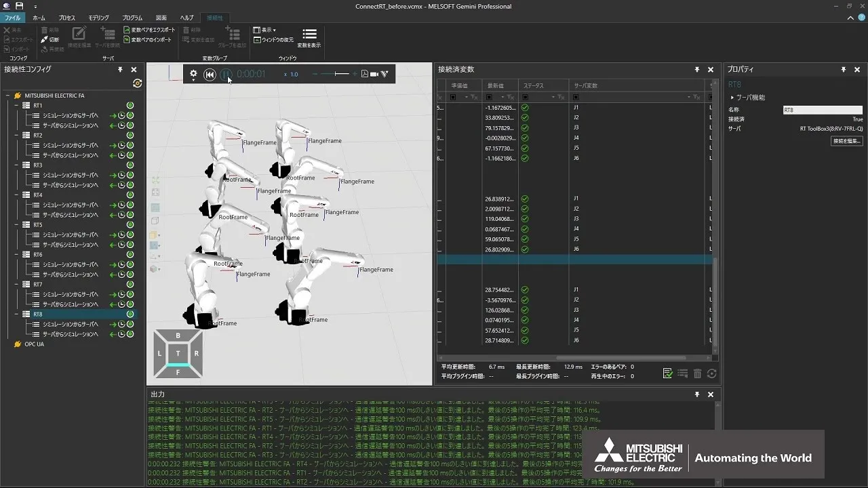
Task: Expand the サーバ機能 section in properties
Action: point(732,98)
